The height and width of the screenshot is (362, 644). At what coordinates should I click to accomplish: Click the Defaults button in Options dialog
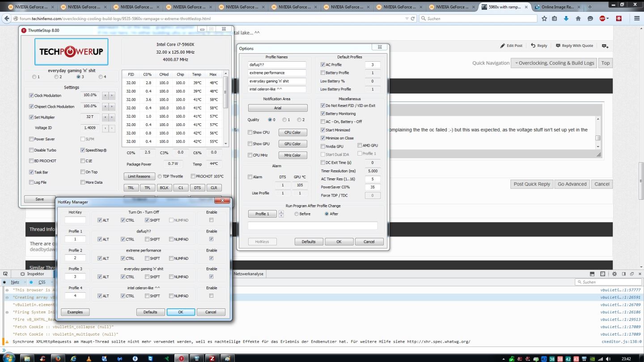(309, 241)
